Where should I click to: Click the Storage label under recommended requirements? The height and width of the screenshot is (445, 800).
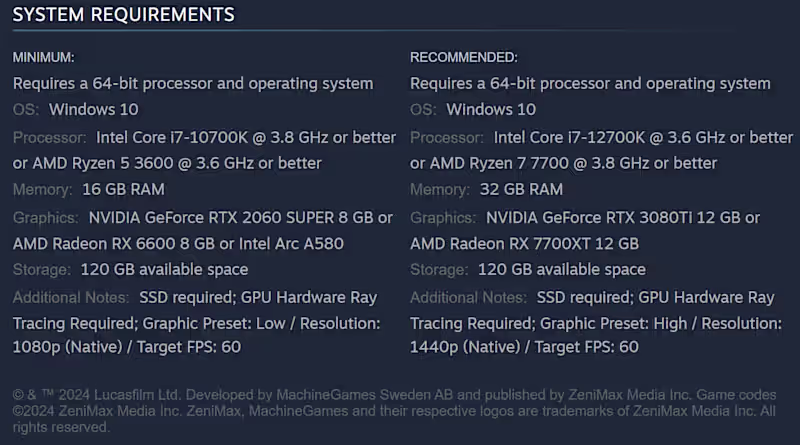[x=439, y=269]
